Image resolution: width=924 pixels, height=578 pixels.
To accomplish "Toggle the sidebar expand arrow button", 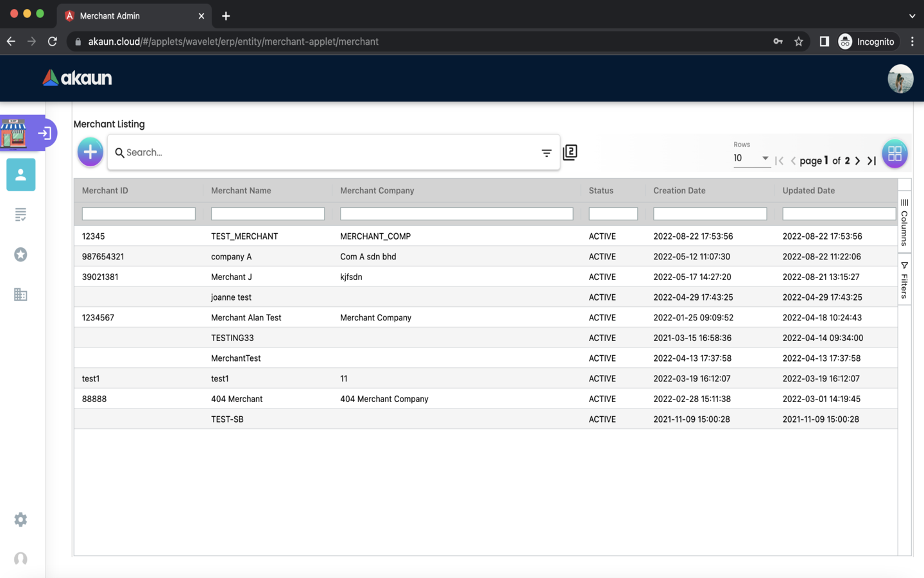I will click(44, 134).
